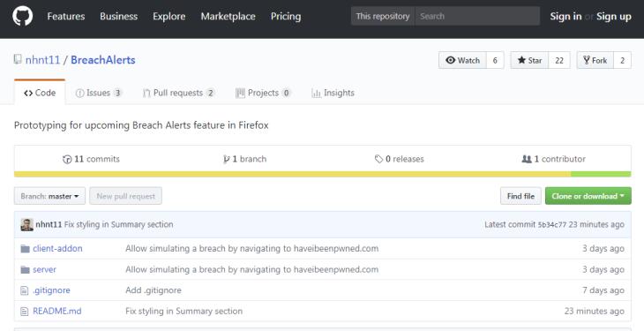Open the BreachAlerts repository name link
This screenshot has height=331, width=644.
103,60
